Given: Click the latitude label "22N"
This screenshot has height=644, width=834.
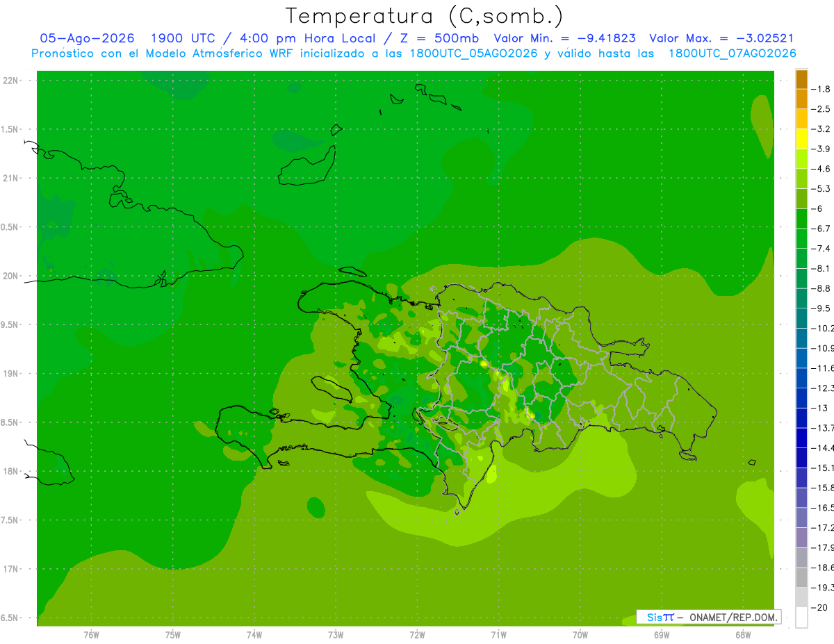Looking at the screenshot, I should click(x=10, y=81).
